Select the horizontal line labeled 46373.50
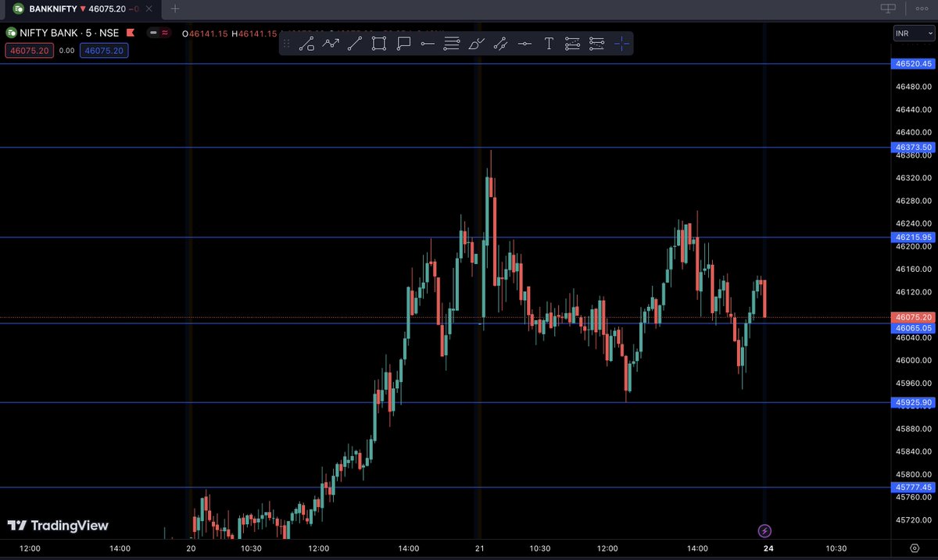Image resolution: width=938 pixels, height=560 pixels. (x=446, y=147)
